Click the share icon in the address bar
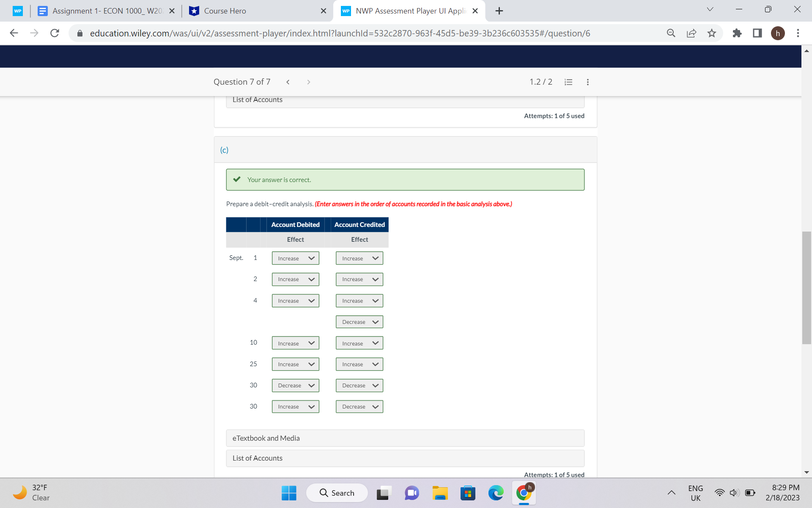 (x=691, y=33)
